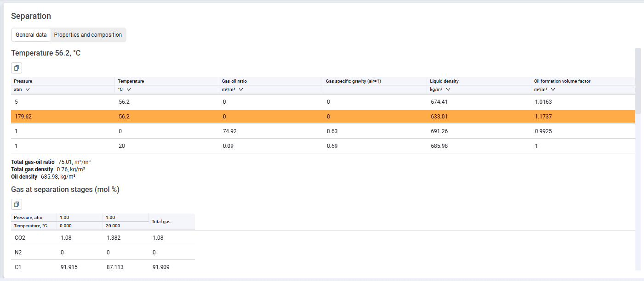
Task: Open the temperature unit °C dropdown
Action: coord(125,90)
